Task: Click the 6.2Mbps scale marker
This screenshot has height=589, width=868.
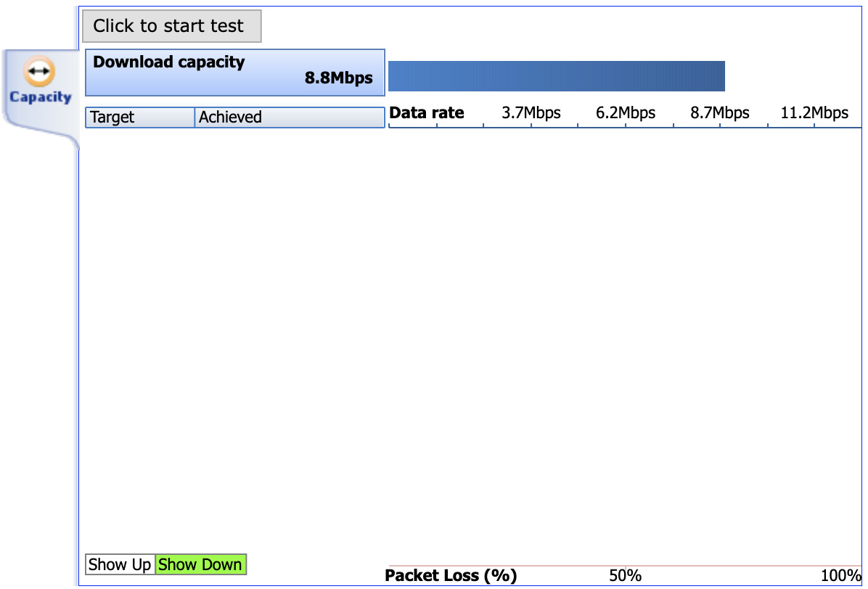Action: click(x=626, y=113)
